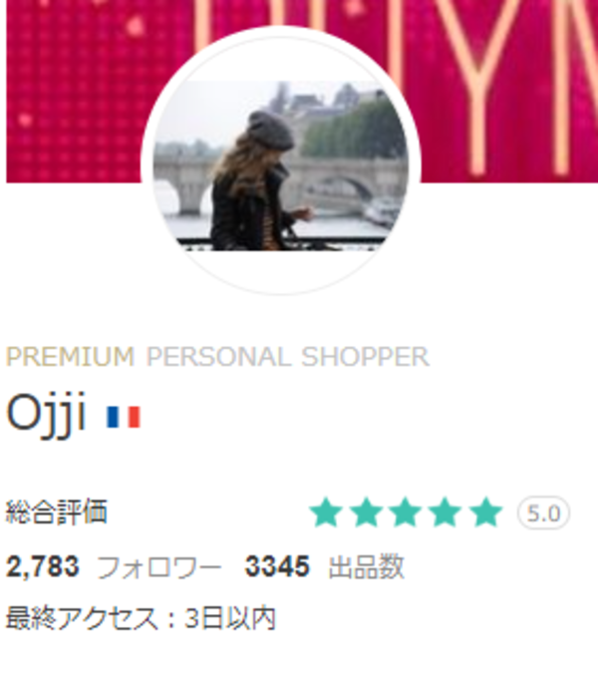Click the 5.0 rating score badge
The height and width of the screenshot is (700, 598).
click(x=543, y=514)
